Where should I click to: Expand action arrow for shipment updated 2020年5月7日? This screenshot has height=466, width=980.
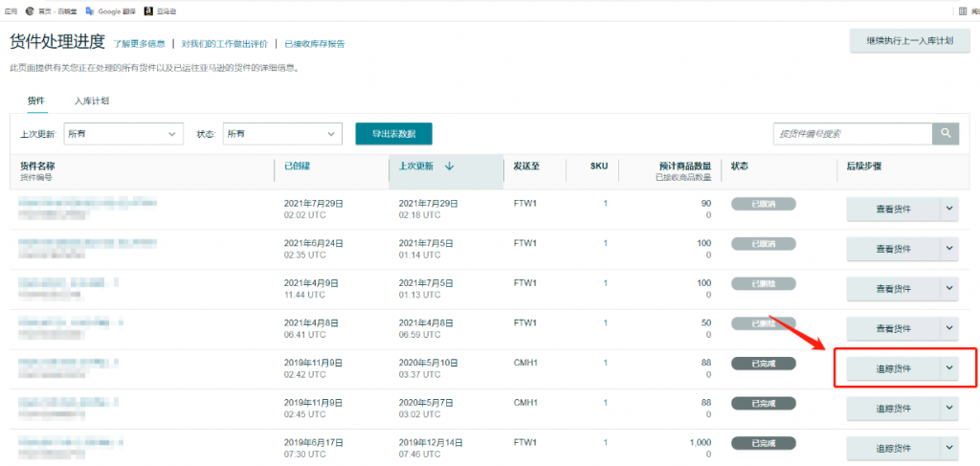tap(949, 408)
